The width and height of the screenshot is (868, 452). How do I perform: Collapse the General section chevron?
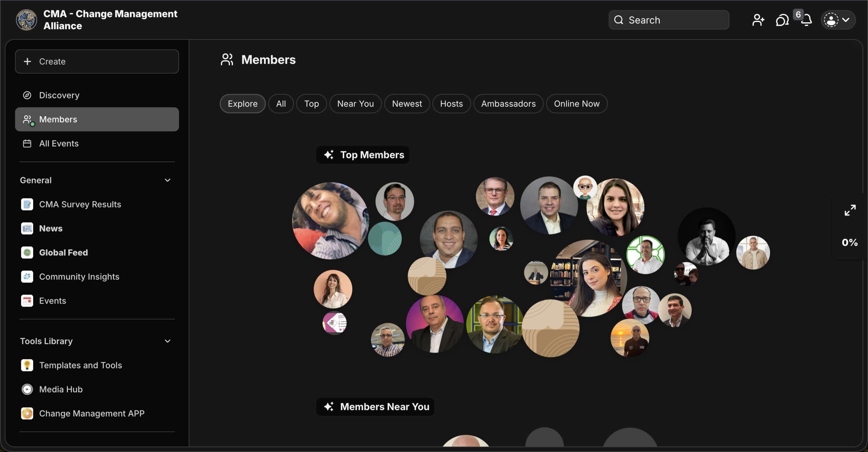tap(167, 180)
